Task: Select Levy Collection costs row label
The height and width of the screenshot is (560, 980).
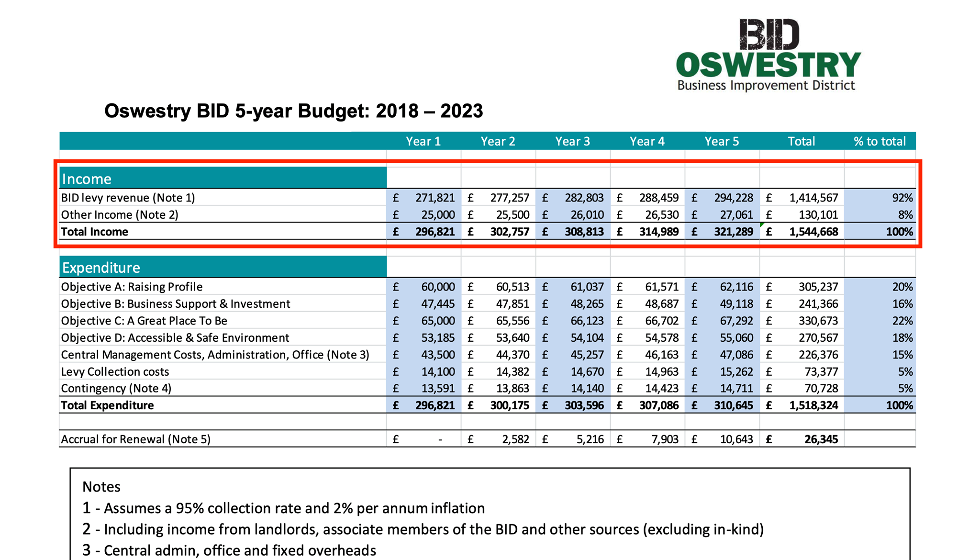Action: (x=115, y=371)
